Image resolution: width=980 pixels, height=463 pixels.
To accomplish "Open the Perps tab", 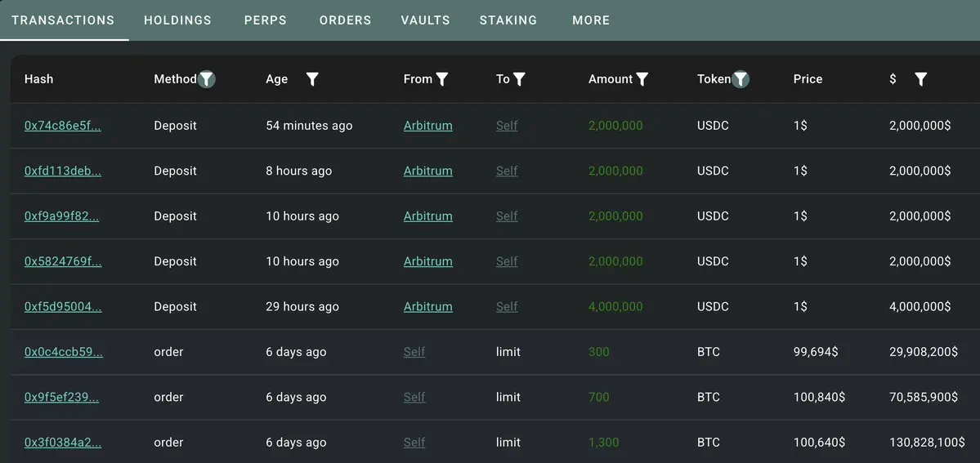I will point(265,20).
